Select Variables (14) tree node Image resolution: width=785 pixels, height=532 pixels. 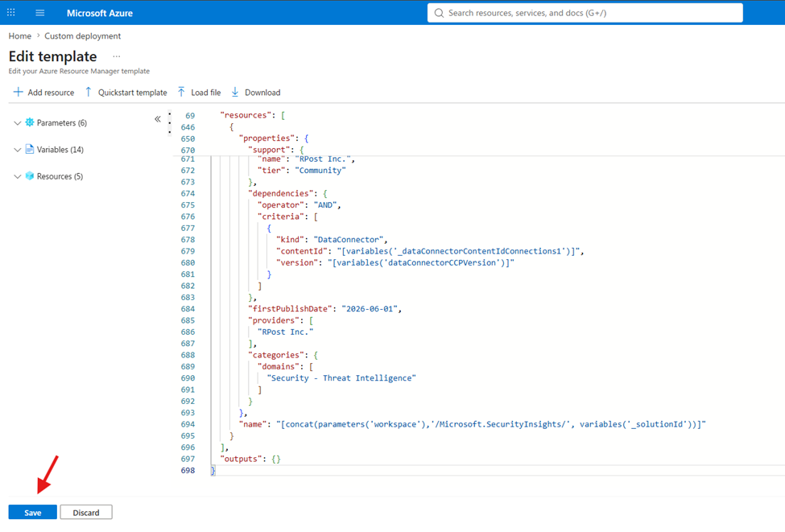[x=60, y=150]
